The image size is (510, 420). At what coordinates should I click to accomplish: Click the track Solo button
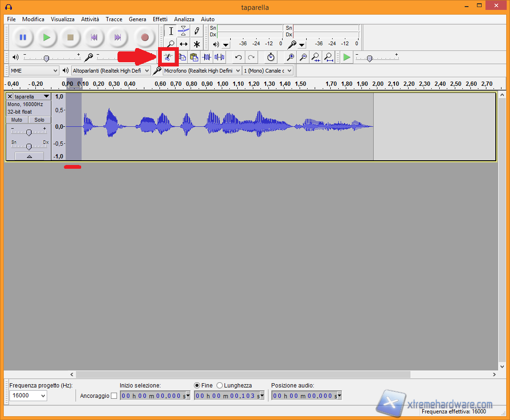tap(40, 120)
